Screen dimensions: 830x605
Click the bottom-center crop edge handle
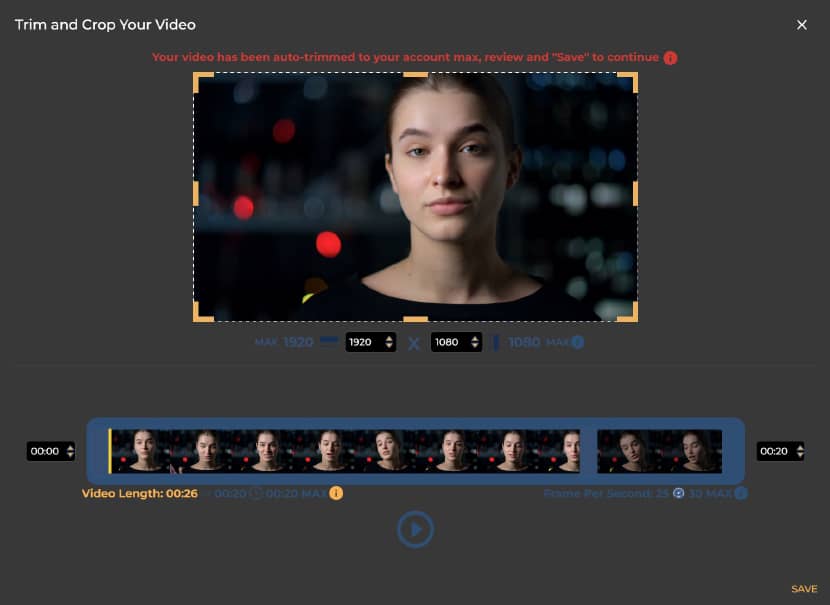(x=416, y=319)
